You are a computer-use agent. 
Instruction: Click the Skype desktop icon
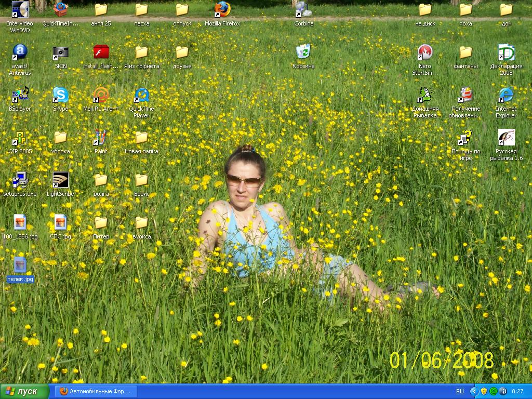click(x=60, y=95)
